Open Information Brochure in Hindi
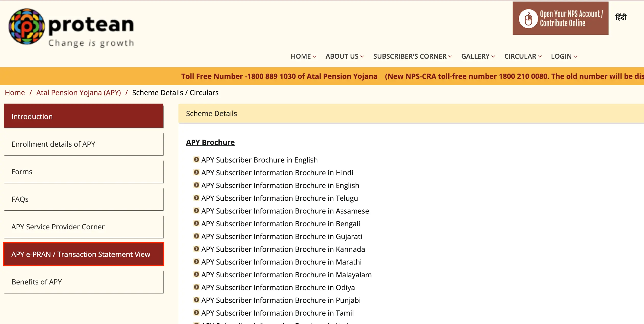This screenshot has height=324, width=644. tap(277, 173)
